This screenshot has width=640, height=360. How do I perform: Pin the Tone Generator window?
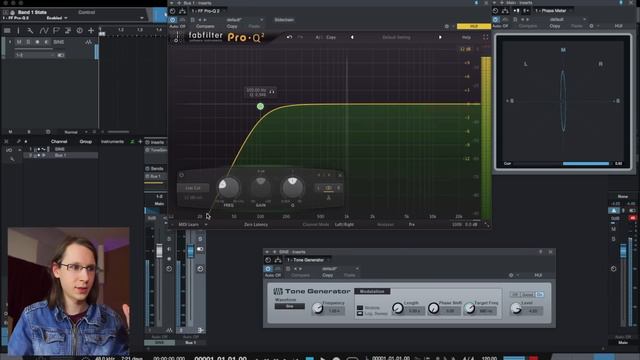tap(541, 252)
